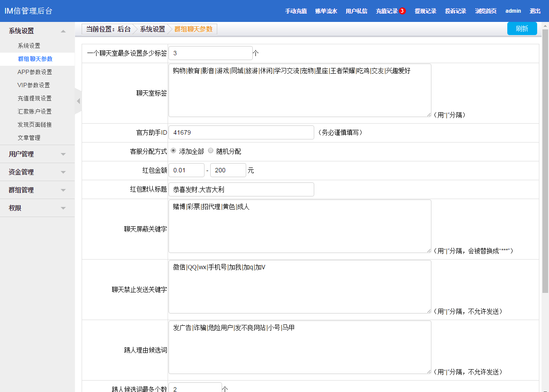Click the 红包默认标题 text field

point(241,189)
